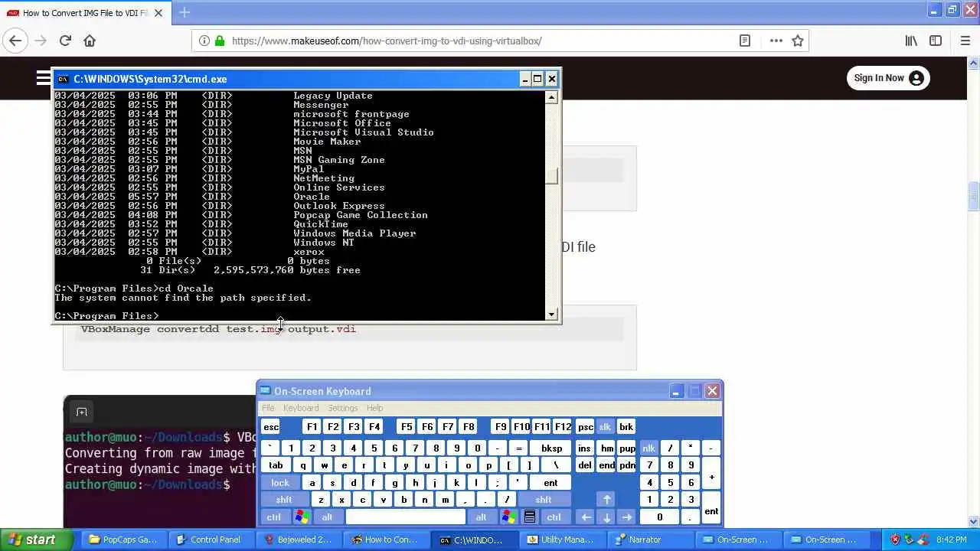The height and width of the screenshot is (551, 980).
Task: Click the F5 key on On-Screen Keyboard
Action: (406, 427)
